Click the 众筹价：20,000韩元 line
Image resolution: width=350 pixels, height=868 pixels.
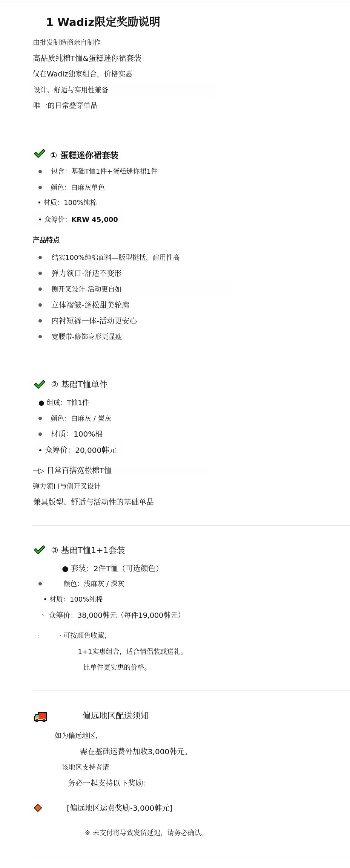click(x=81, y=450)
